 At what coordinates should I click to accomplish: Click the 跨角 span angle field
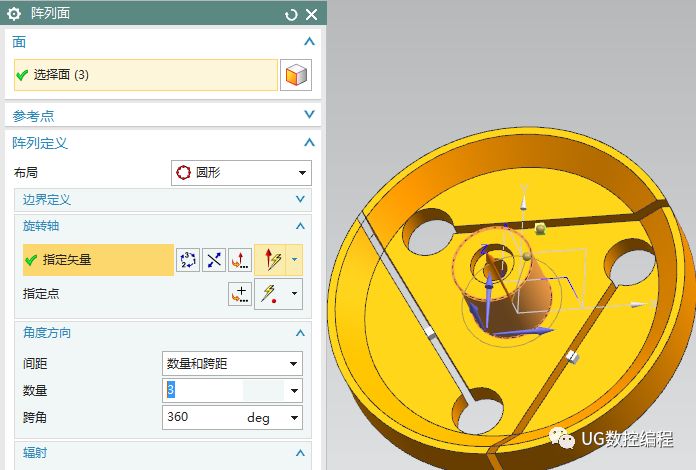pyautogui.click(x=203, y=417)
